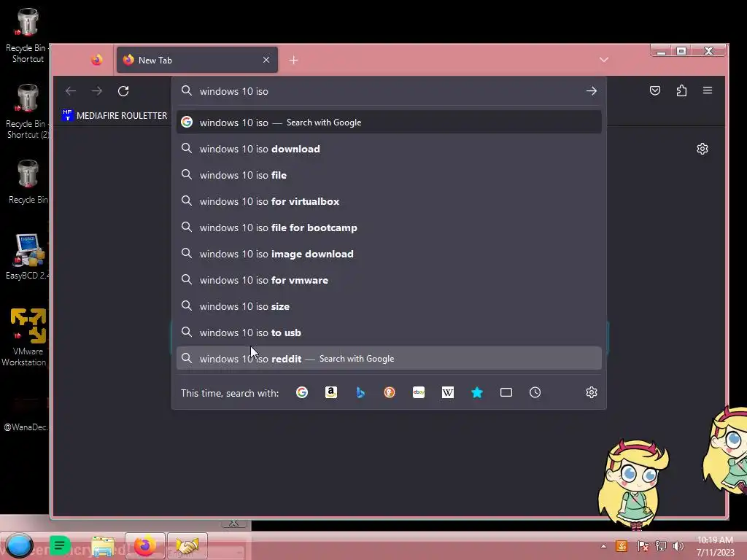This screenshot has height=560, width=747.
Task: Click the network tray icon
Action: 661,546
